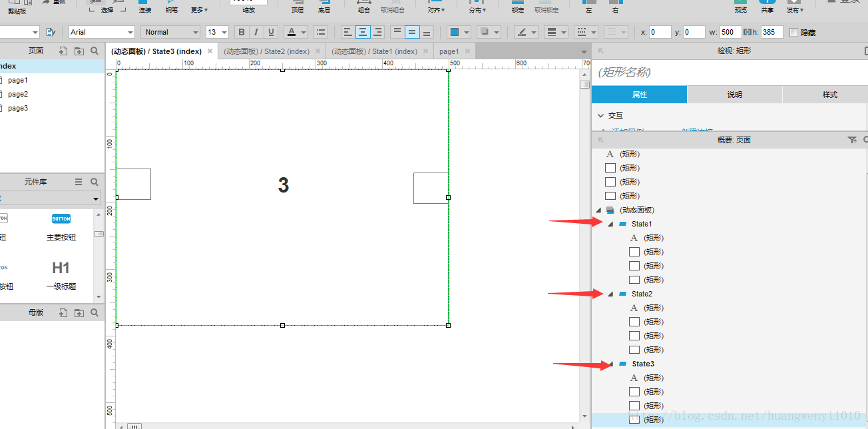Click the 共享 share toolbar button
The height and width of the screenshot is (429, 868).
pyautogui.click(x=767, y=6)
